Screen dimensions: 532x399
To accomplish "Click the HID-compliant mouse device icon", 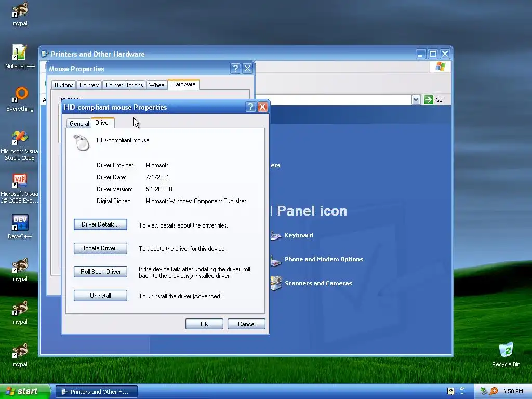I will 82,142.
